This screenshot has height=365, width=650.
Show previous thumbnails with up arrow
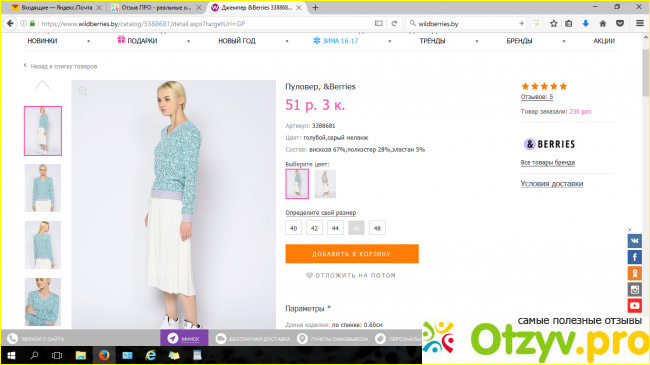42,85
